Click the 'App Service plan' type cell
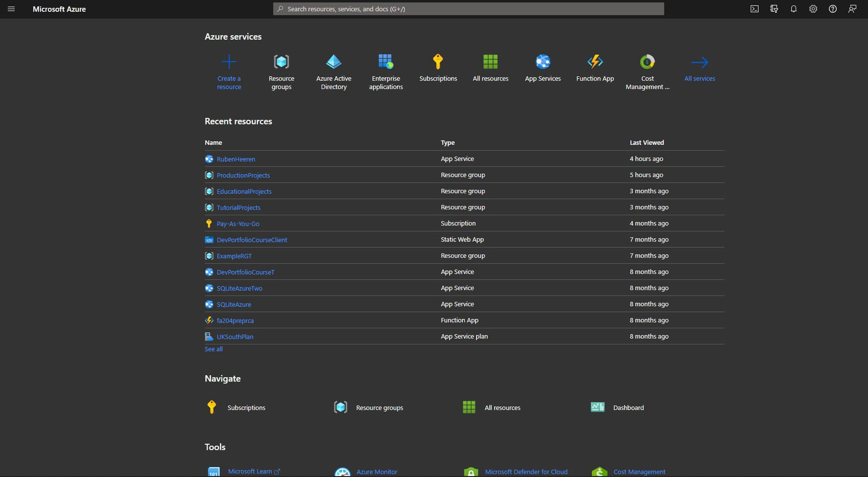Image resolution: width=868 pixels, height=477 pixels. (x=464, y=336)
